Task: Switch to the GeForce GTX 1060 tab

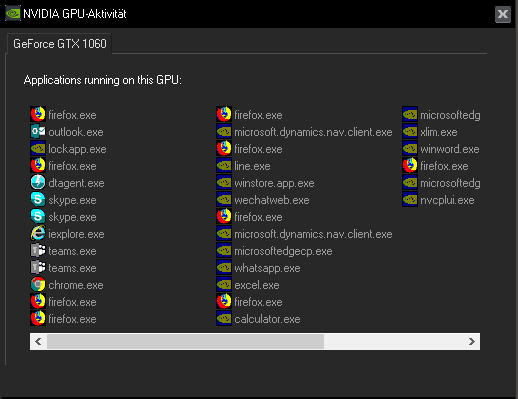Action: click(60, 44)
